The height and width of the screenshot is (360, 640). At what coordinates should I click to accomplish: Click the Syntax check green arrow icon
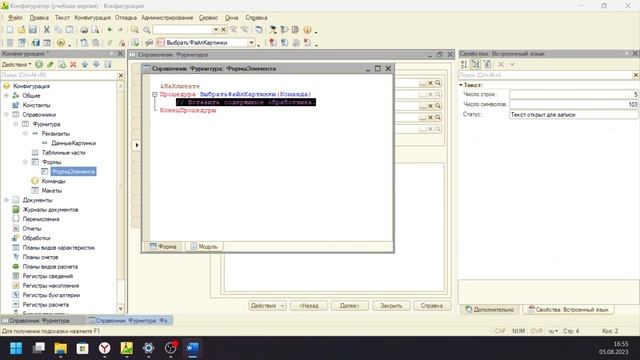click(135, 42)
